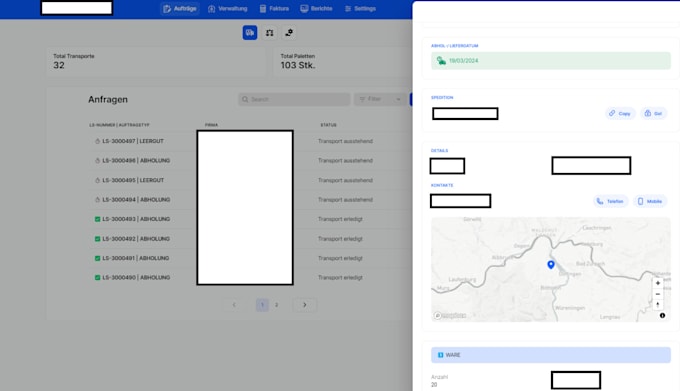Click the Total Transporte card
This screenshot has width=680, height=391.
tap(156, 62)
